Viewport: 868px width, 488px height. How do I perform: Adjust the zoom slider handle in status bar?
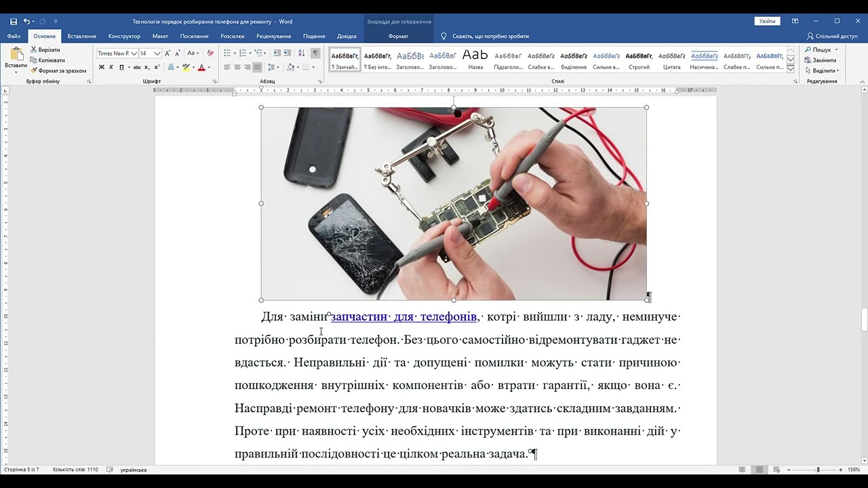(x=818, y=470)
